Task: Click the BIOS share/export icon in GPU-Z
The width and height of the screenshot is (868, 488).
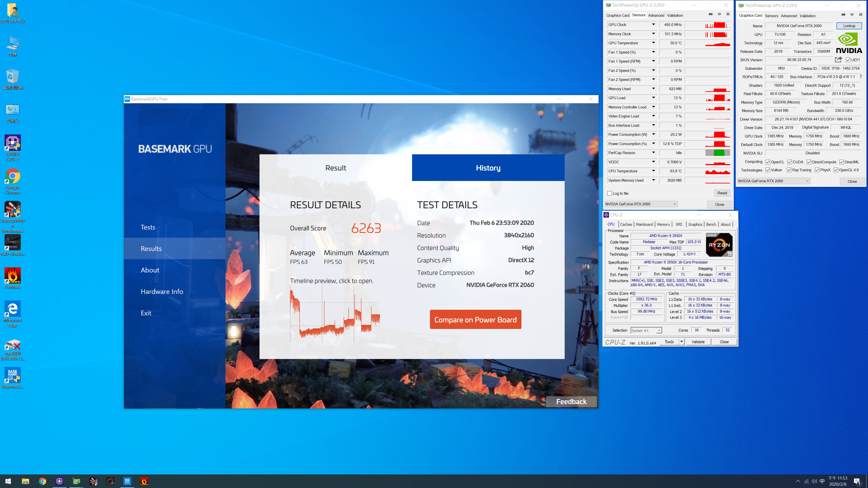Action: pyautogui.click(x=838, y=60)
